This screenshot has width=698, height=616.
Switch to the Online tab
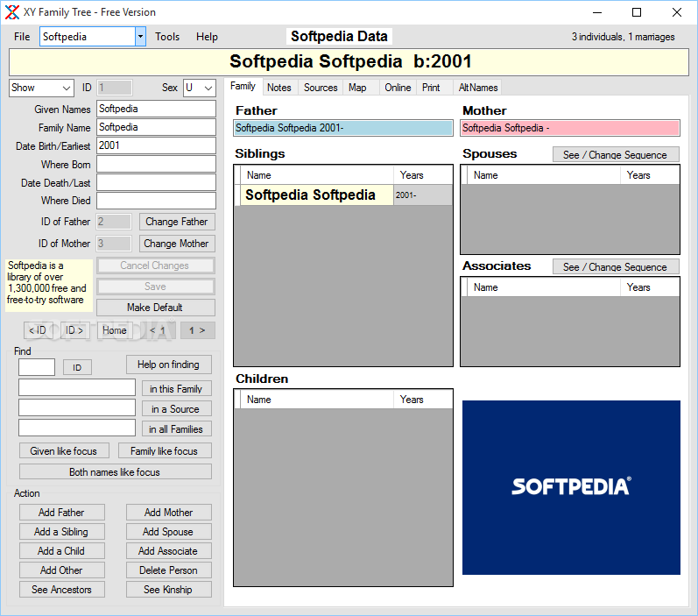398,88
